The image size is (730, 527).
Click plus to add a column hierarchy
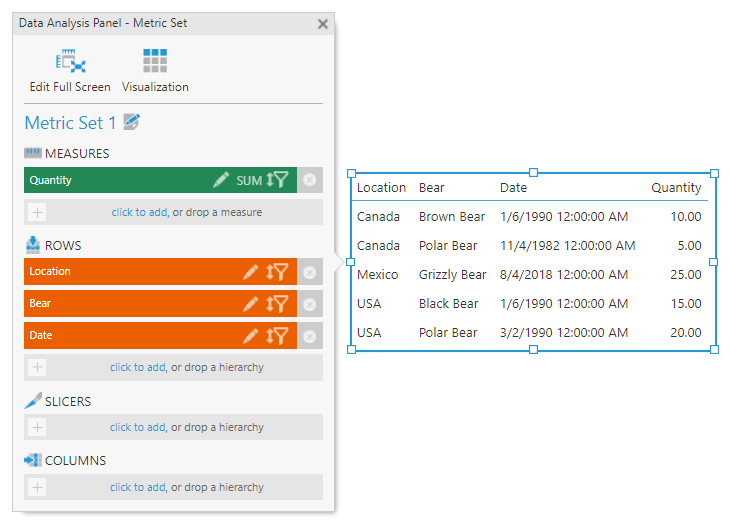pyautogui.click(x=37, y=487)
